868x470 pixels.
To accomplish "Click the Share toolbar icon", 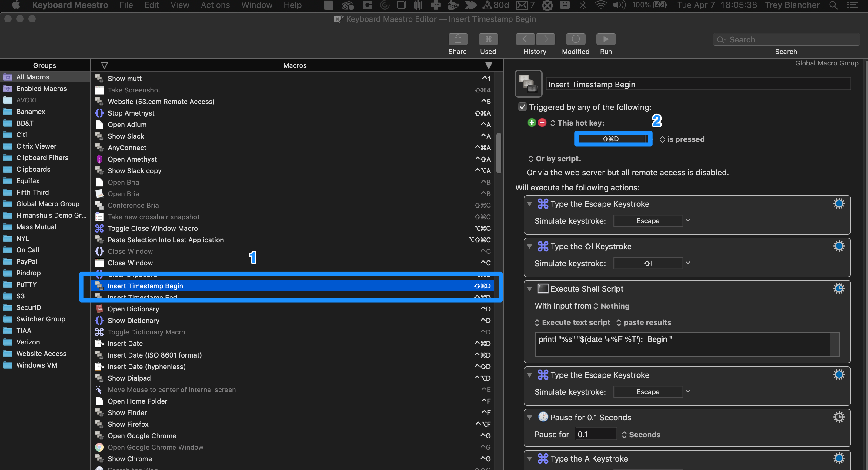I will pos(458,39).
